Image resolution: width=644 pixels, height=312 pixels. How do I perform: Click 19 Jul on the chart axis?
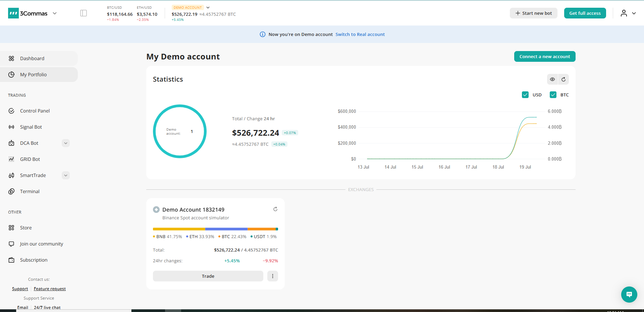[525, 167]
